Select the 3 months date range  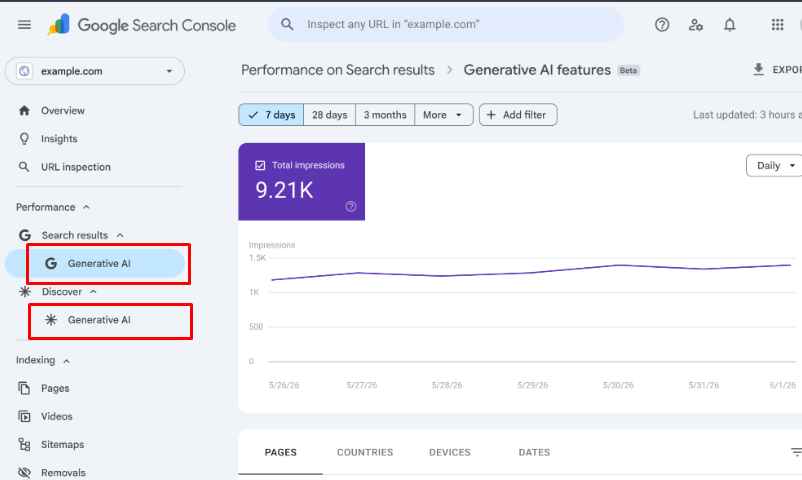click(385, 115)
